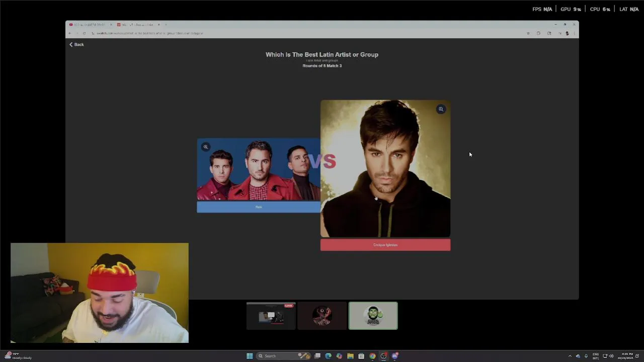Zoom the left band image with magnifier icon
This screenshot has height=362, width=644.
coord(206,147)
